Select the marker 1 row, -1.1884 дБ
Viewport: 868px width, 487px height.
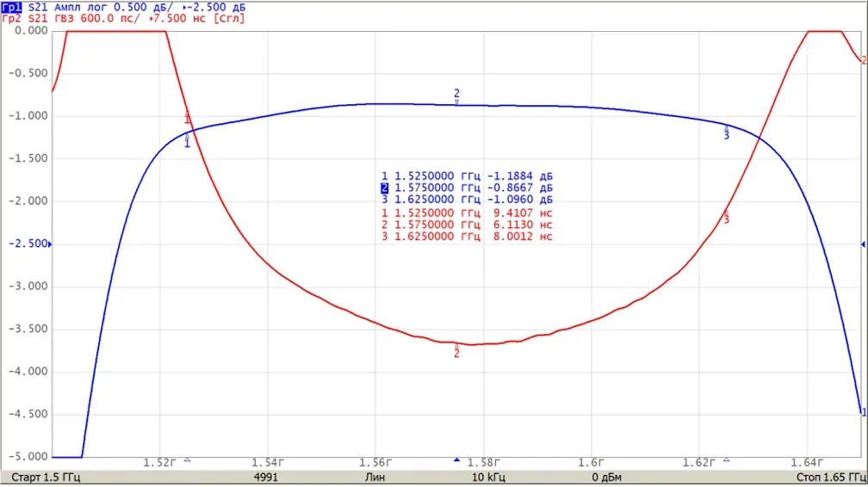[467, 176]
